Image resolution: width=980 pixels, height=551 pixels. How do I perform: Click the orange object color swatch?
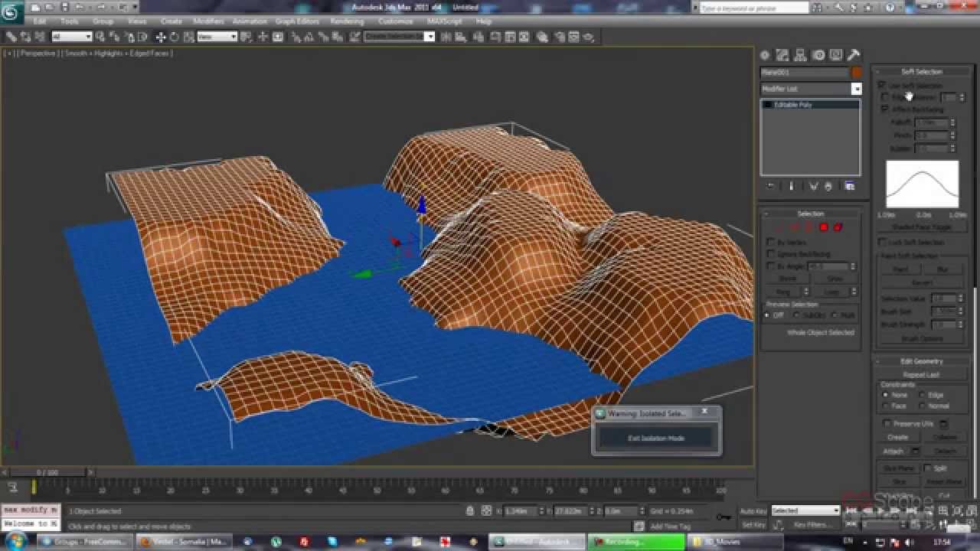(856, 72)
